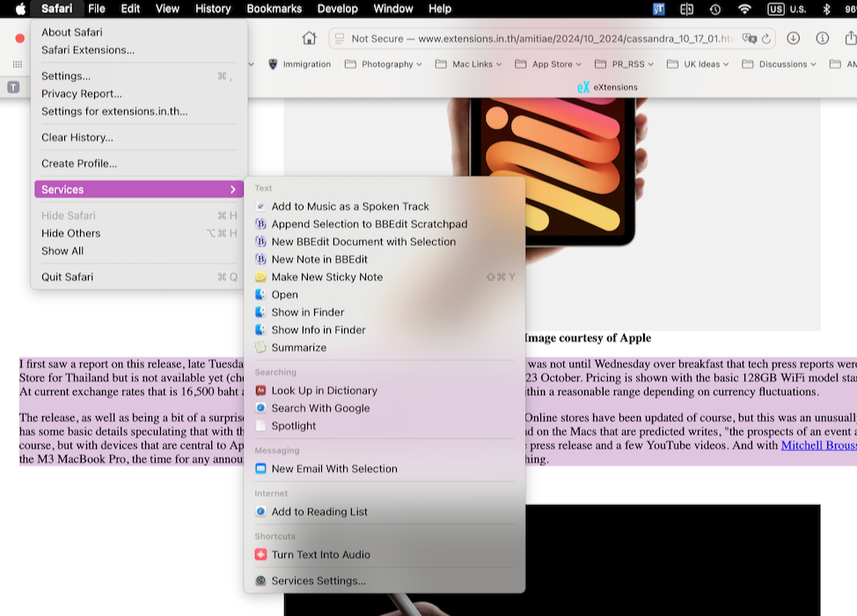This screenshot has width=857, height=616.
Task: Choose Clear History...
Action: [139, 137]
